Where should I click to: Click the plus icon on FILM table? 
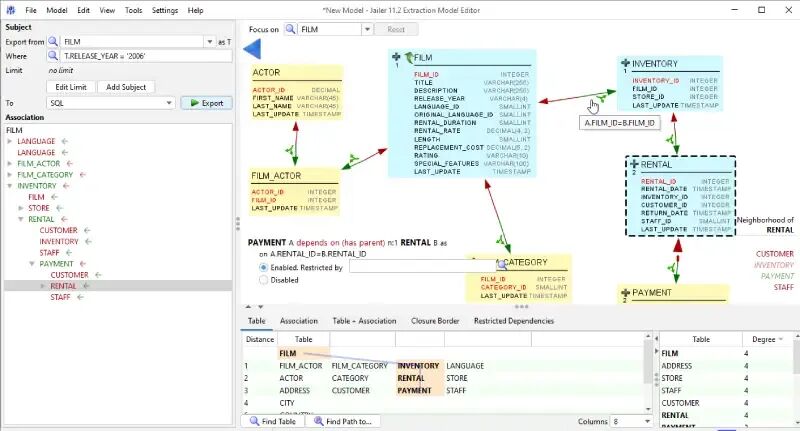pos(396,57)
